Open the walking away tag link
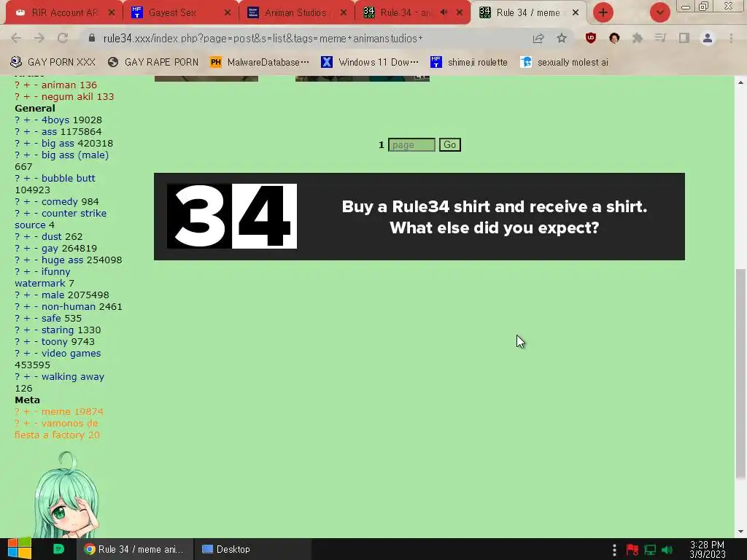The width and height of the screenshot is (747, 560). 73,377
